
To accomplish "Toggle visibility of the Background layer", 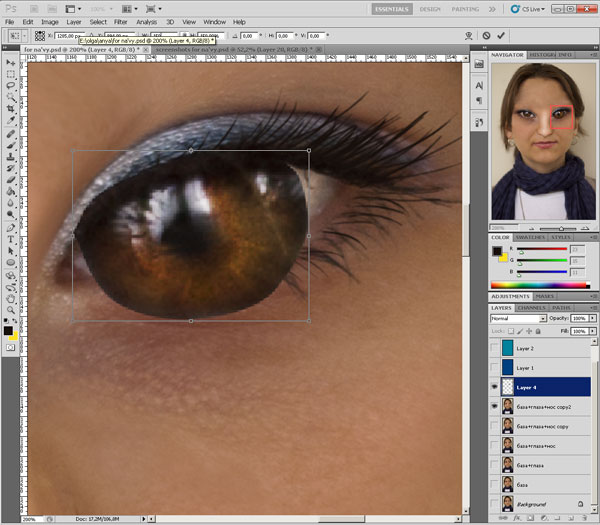I will (x=496, y=502).
